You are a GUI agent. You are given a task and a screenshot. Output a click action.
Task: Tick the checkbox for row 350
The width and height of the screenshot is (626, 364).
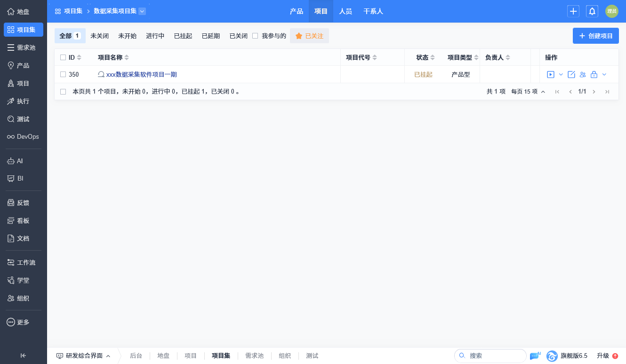tap(63, 74)
